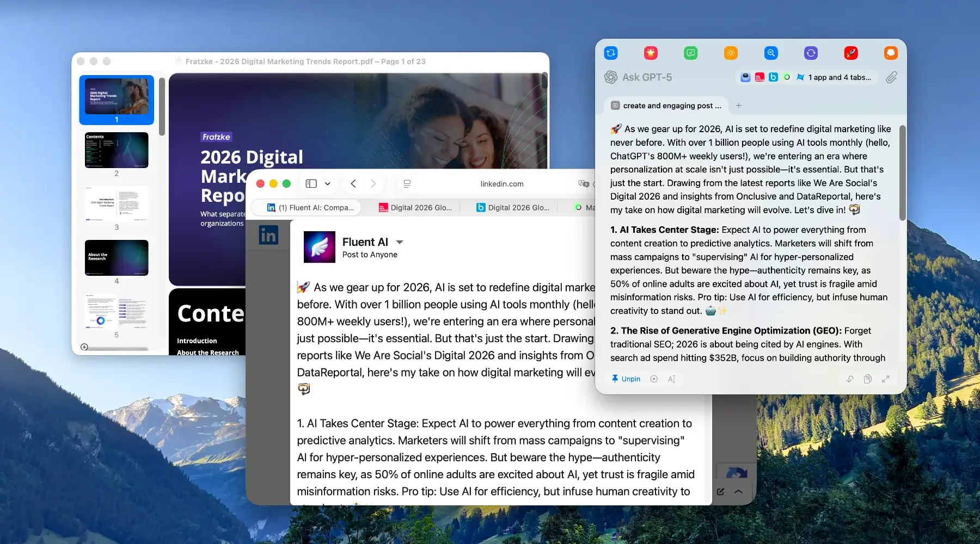
Task: Expand the response to full view
Action: [x=886, y=379]
